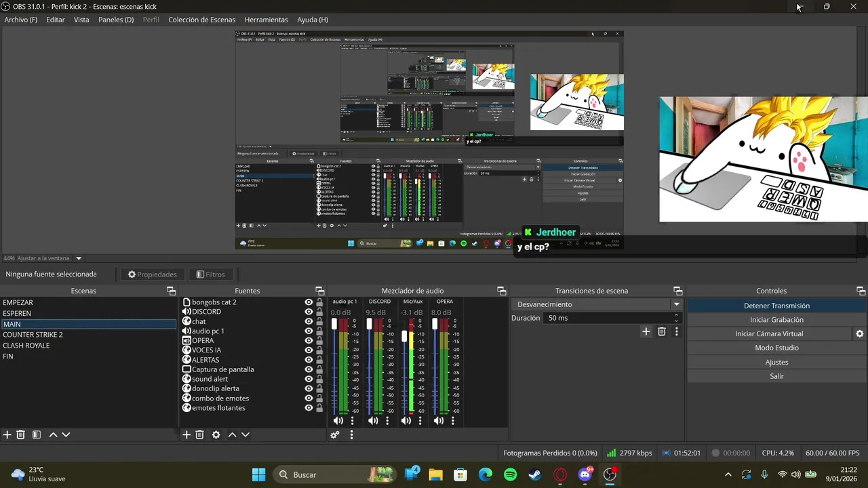The width and height of the screenshot is (868, 488).
Task: Mute the audio pc 1 channel
Action: pos(338,421)
